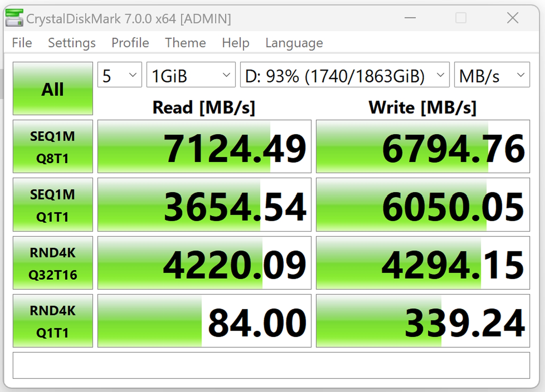This screenshot has width=545, height=392.
Task: Open the unit dropdown showing MB/s
Action: (492, 75)
